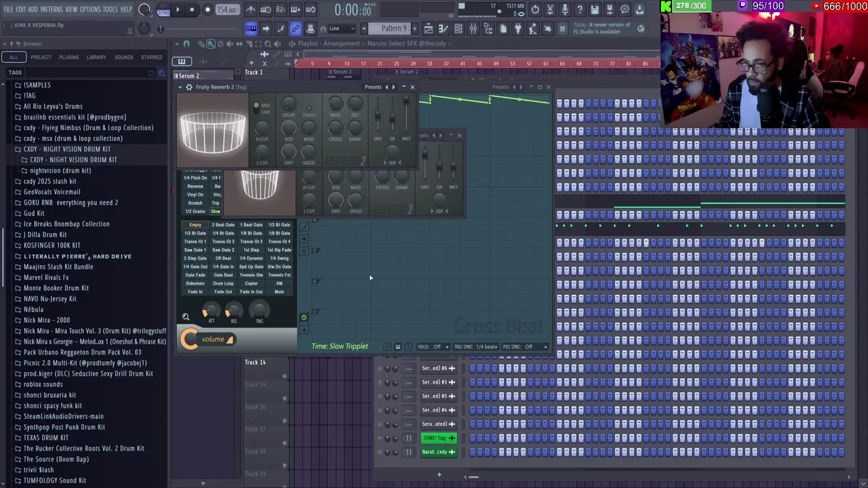Screen dimensions: 868x488
Task: Toggle the playlist snap magnet icon
Action: (186, 44)
